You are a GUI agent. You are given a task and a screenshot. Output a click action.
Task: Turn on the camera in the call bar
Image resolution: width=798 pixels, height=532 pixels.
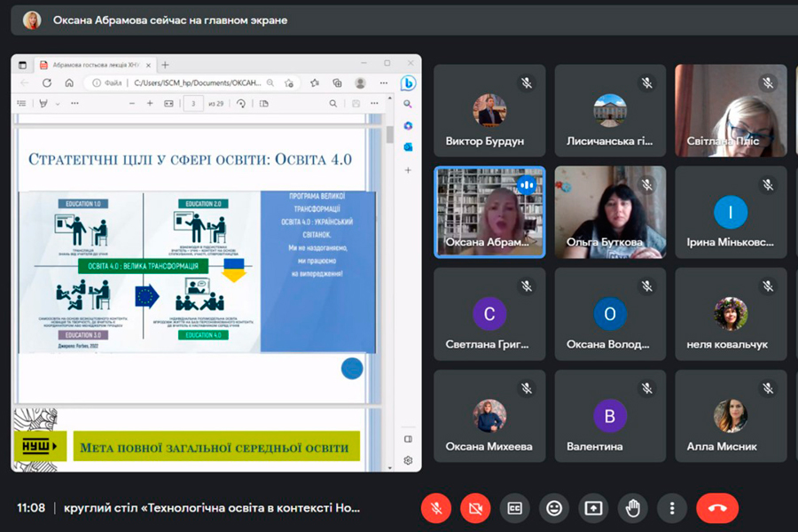[475, 508]
